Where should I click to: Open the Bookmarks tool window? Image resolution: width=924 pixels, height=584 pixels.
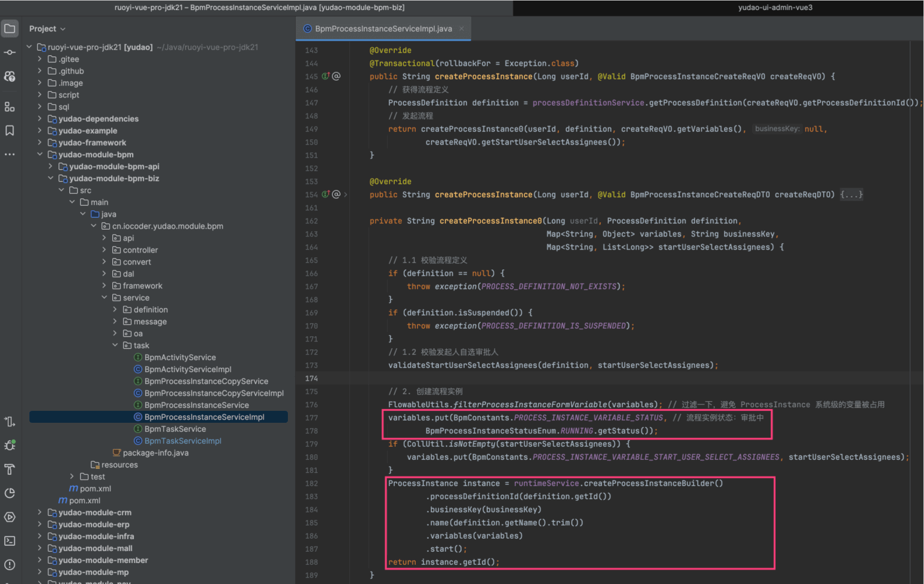pos(10,131)
